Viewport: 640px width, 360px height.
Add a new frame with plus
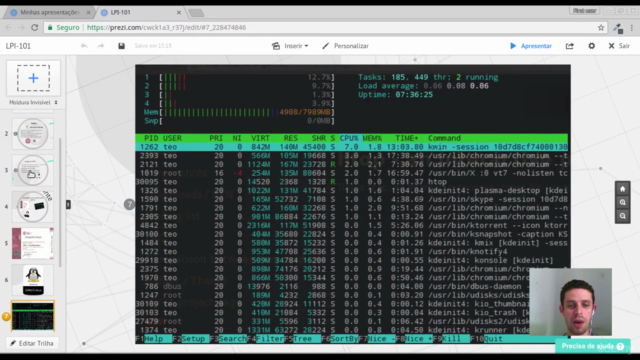point(33,78)
